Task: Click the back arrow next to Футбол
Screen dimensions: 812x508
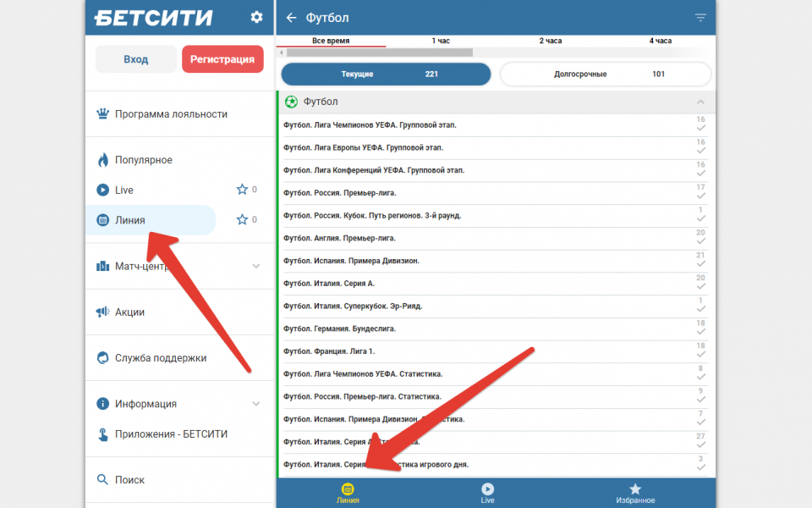Action: point(292,18)
